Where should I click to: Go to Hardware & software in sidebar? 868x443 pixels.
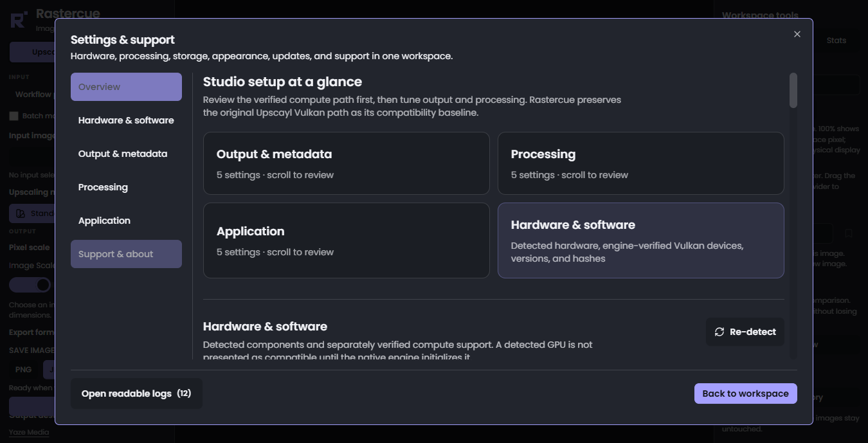[x=126, y=120]
